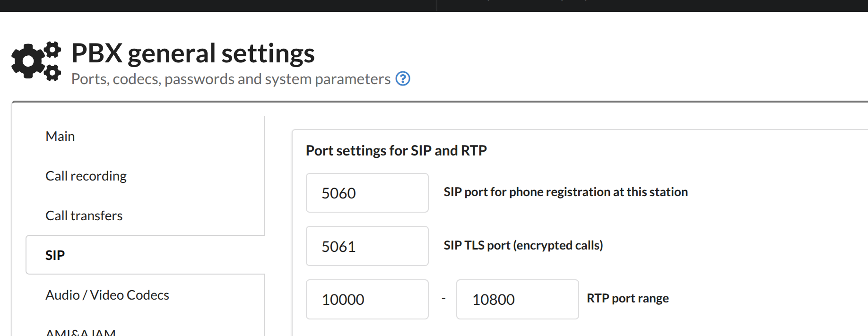The image size is (868, 336).
Task: Click 'Port settings for SIP and RTP' heading
Action: [396, 150]
